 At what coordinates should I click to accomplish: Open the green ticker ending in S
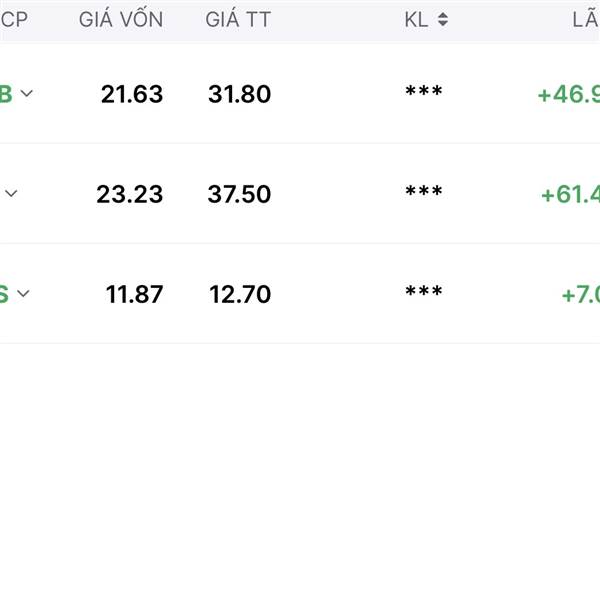4,294
